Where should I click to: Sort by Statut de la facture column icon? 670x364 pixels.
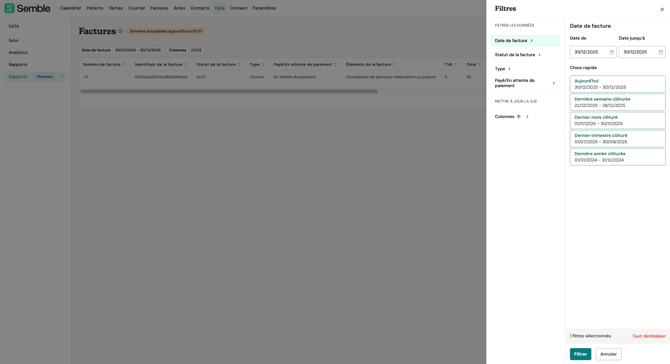239,65
